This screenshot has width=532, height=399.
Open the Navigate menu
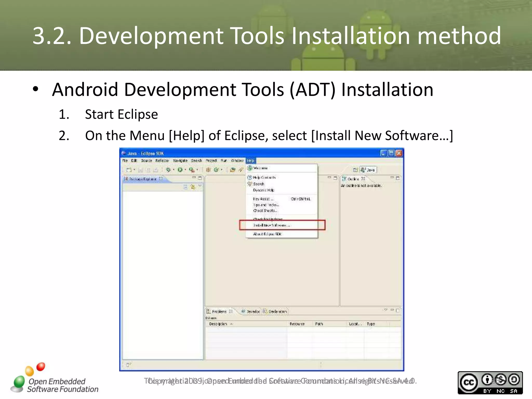[180, 161]
